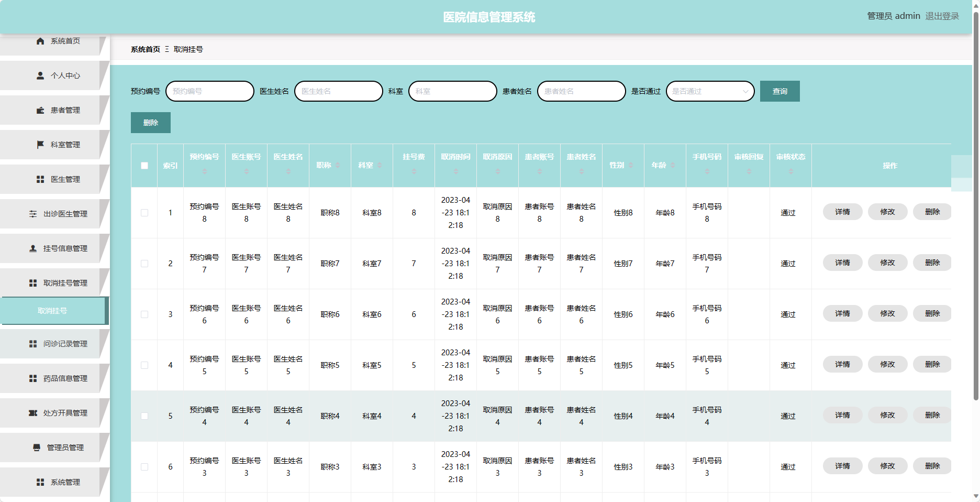Image resolution: width=980 pixels, height=502 pixels.
Task: Sort by 审核状态 column arrows
Action: (x=791, y=172)
